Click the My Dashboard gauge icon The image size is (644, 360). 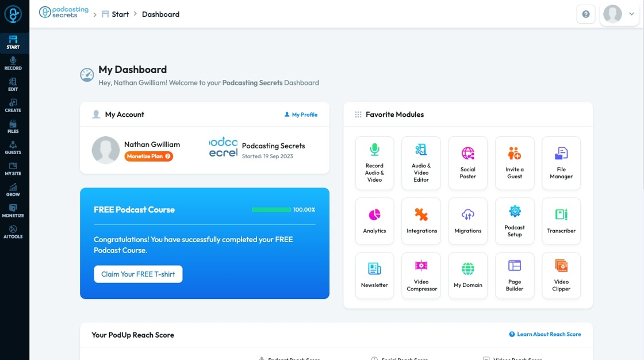click(x=87, y=75)
